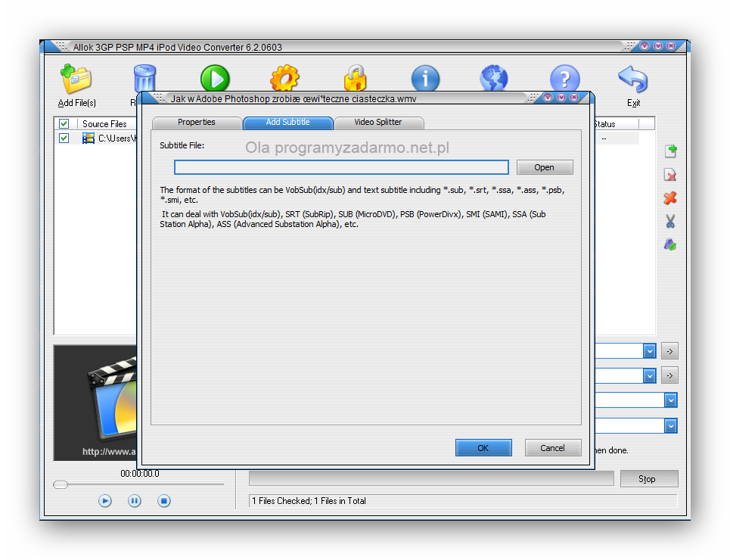730x560 pixels.
Task: Click the second '->' arrow button
Action: [669, 375]
